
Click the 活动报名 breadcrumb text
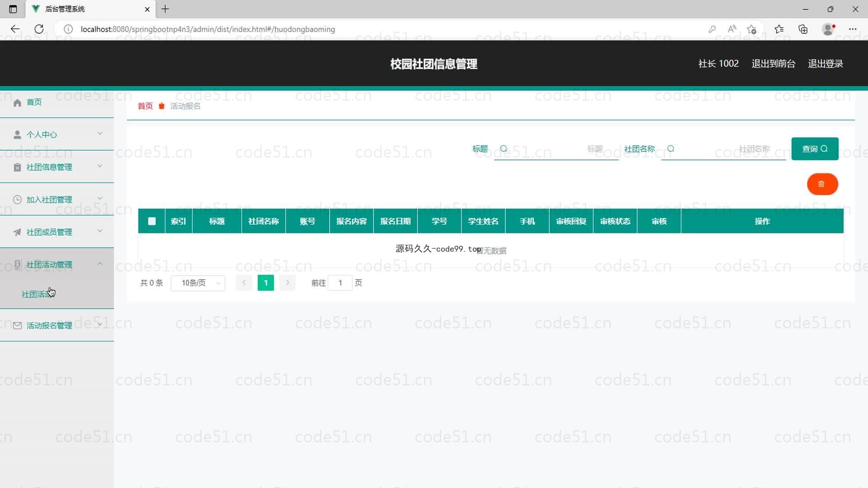pos(185,106)
